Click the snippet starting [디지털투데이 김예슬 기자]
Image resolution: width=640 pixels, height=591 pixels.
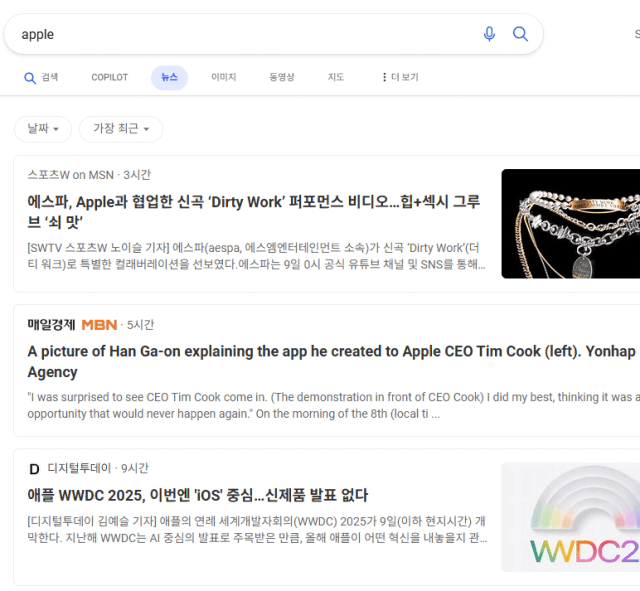tap(257, 529)
